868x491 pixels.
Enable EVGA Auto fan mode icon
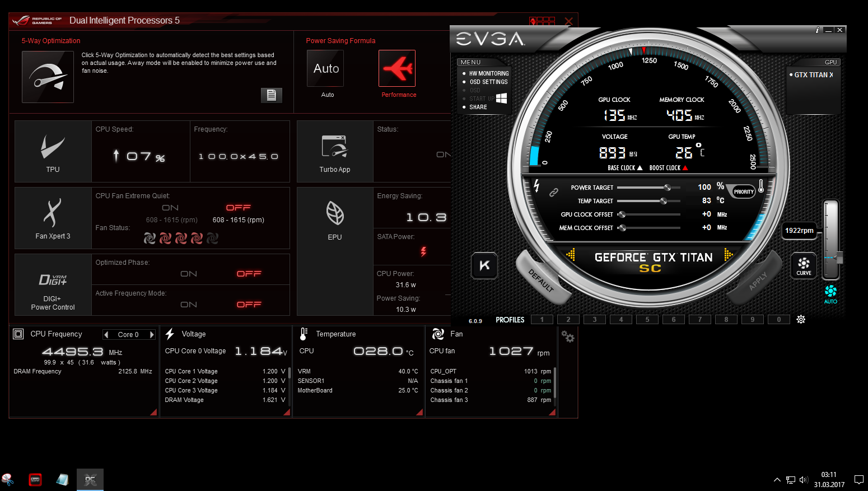[x=830, y=294]
